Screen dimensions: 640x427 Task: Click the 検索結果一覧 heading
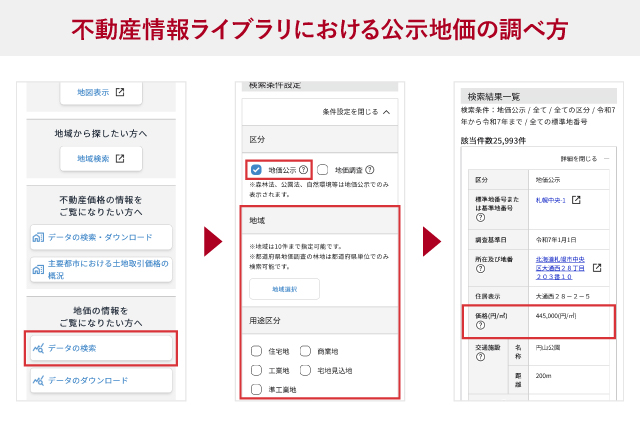(494, 97)
